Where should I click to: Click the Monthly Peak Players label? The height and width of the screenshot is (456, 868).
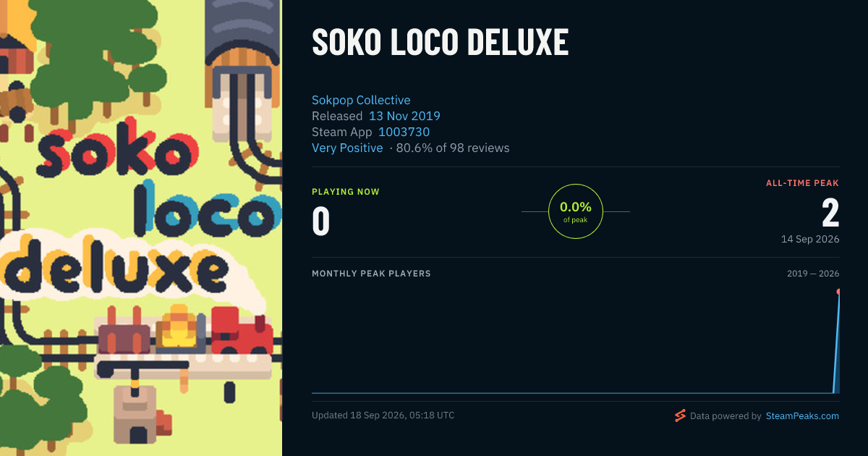(x=371, y=274)
